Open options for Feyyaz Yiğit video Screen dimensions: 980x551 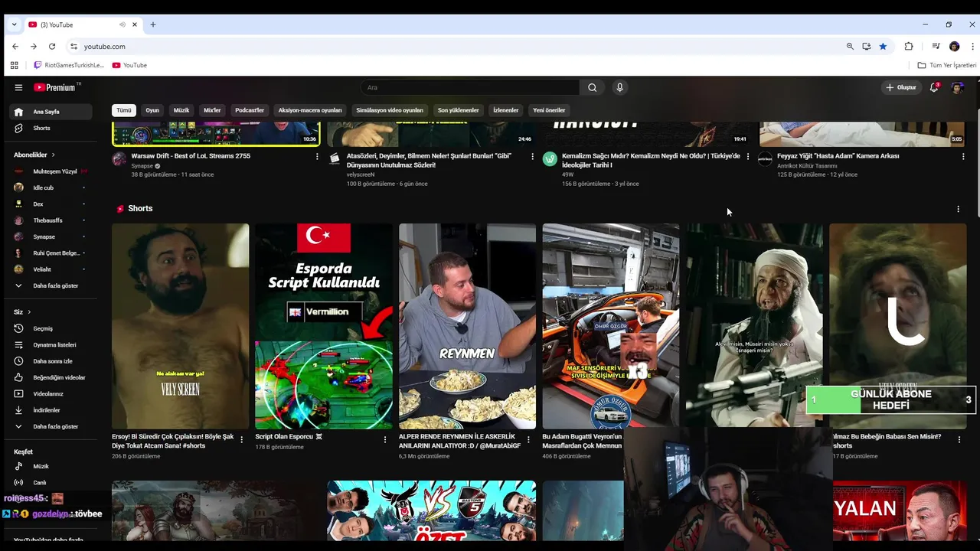tap(963, 157)
